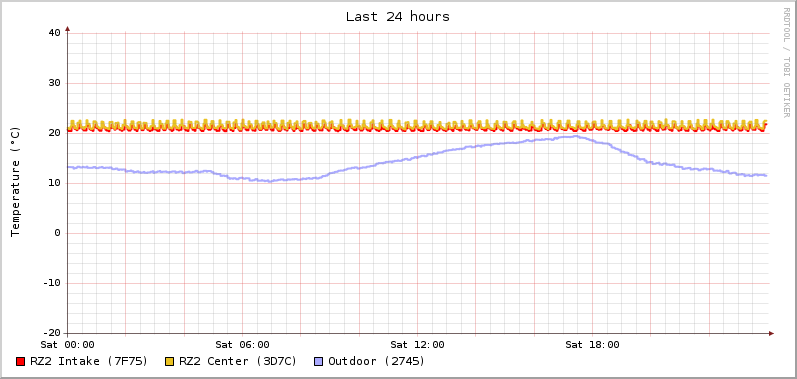Click the Sat 06:00 time axis label
This screenshot has width=797, height=379.
pyautogui.click(x=242, y=344)
